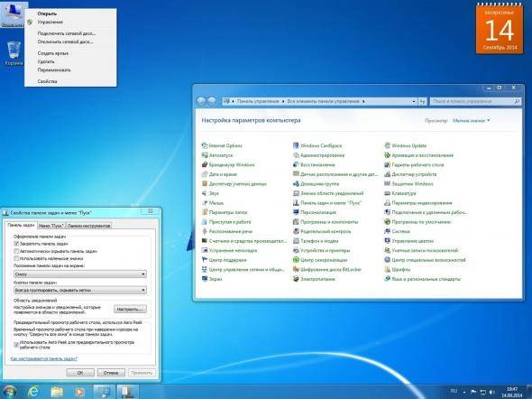The height and width of the screenshot is (399, 532).
Task: Open Windows Explorer folder icon on taskbar
Action: click(57, 392)
